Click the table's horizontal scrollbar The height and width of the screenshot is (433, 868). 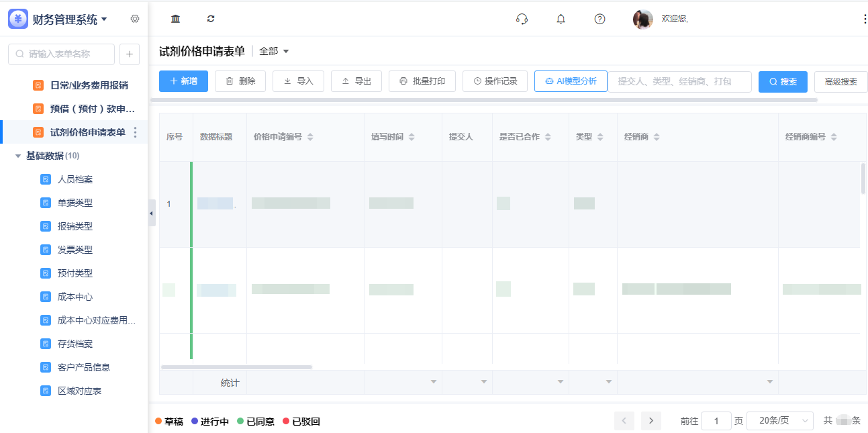coord(236,367)
